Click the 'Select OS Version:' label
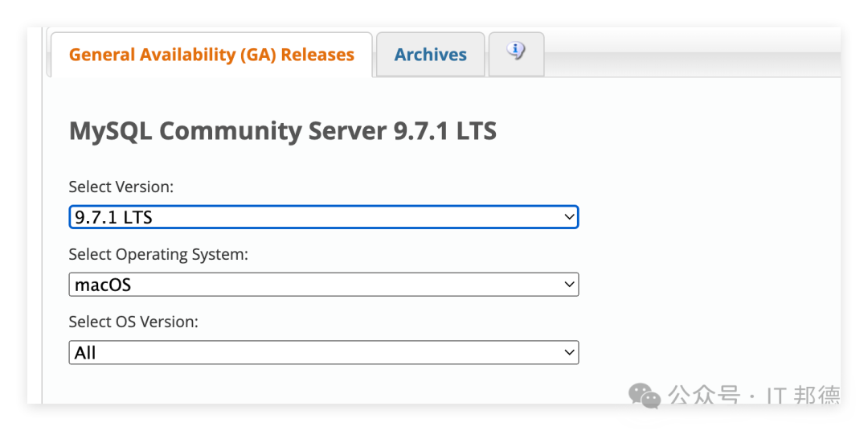 (133, 322)
